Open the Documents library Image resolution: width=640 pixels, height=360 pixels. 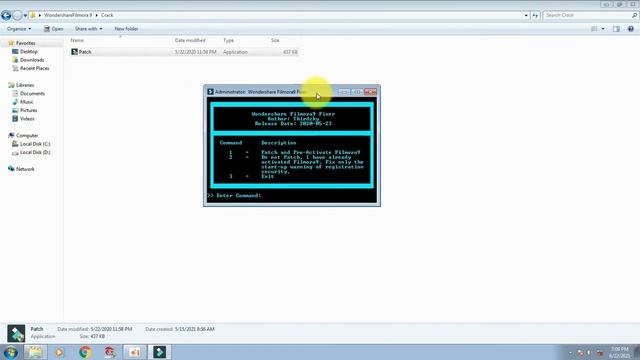(32, 93)
